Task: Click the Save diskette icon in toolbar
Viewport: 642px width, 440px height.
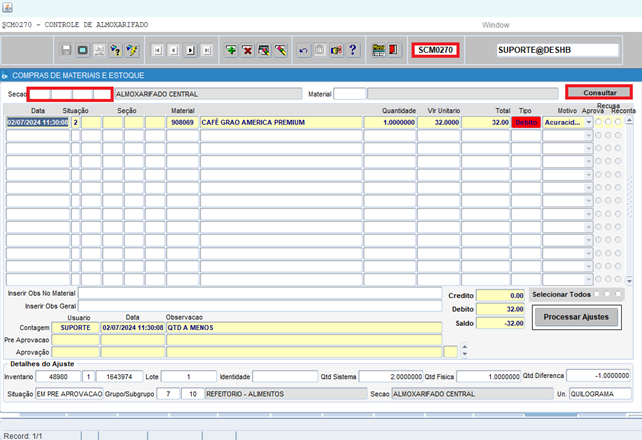Action: [66, 50]
